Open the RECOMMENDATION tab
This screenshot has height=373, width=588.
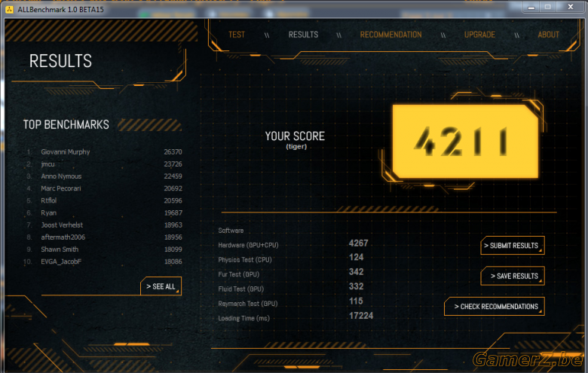[390, 35]
